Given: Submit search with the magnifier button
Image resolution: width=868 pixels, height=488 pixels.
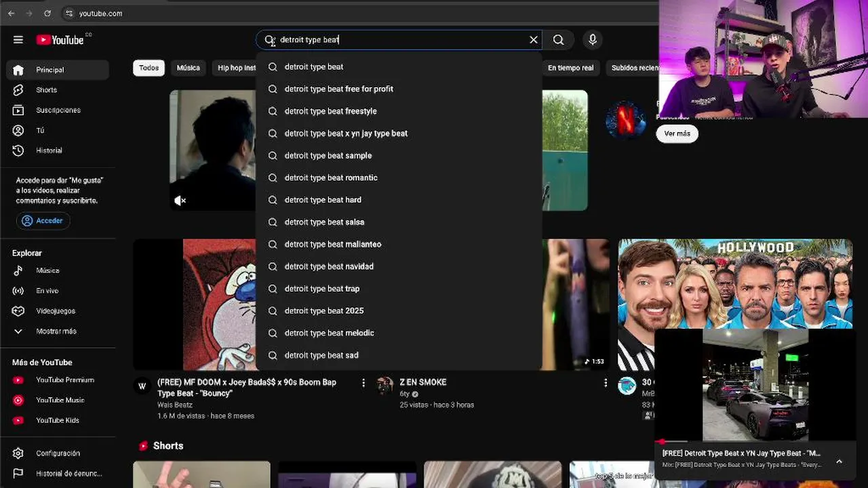Looking at the screenshot, I should click(x=558, y=40).
